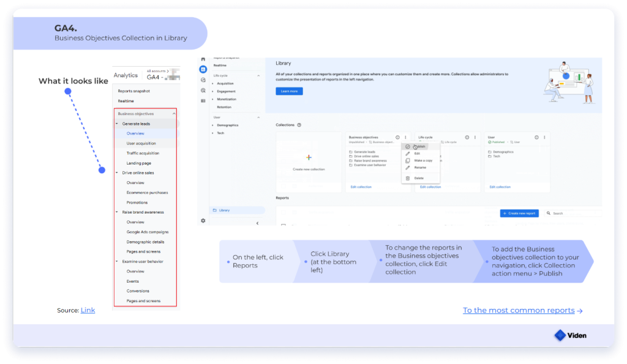627x364 pixels.
Task: Choose Rename in the collection action menu
Action: point(421,168)
